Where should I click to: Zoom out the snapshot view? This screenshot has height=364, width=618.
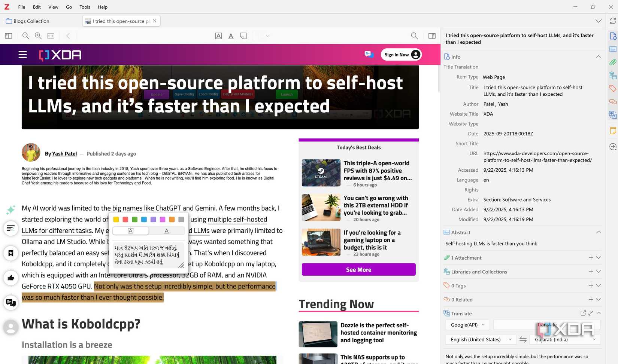pyautogui.click(x=26, y=36)
